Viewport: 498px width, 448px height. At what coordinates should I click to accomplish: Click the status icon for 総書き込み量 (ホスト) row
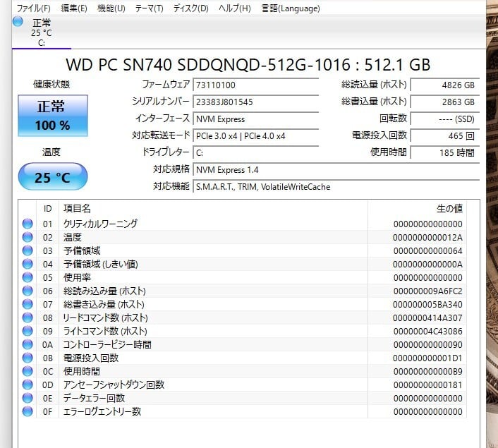[x=28, y=304]
